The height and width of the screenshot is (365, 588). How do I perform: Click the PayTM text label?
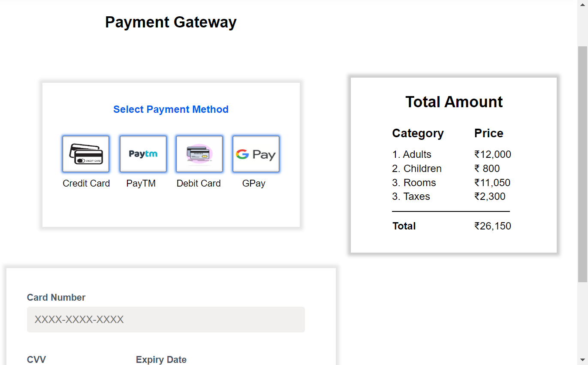(x=141, y=184)
